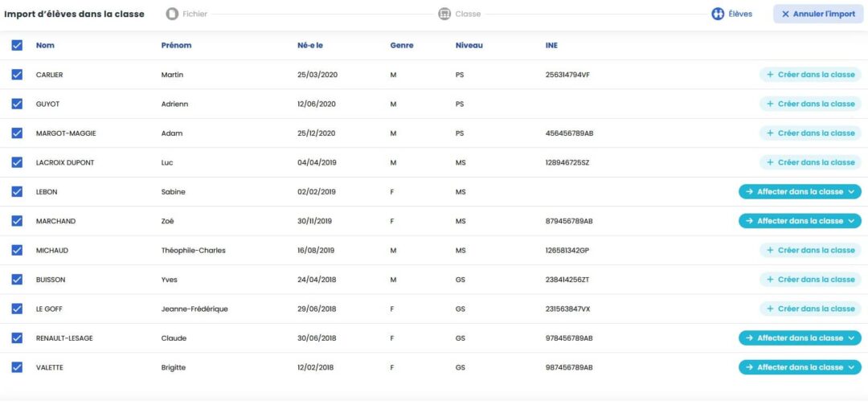The width and height of the screenshot is (868, 405).
Task: Uncheck the MARGOT-MAGGIE row checkbox
Action: [17, 133]
